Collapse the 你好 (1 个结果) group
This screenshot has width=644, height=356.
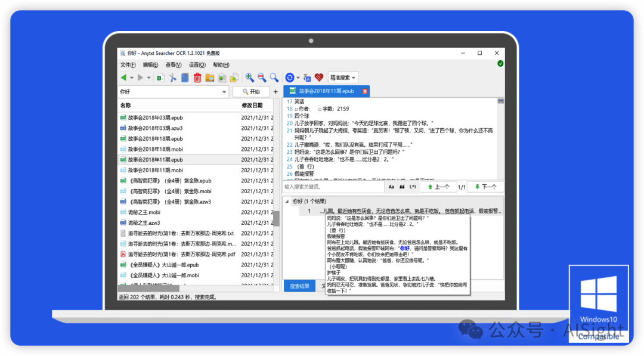287,201
